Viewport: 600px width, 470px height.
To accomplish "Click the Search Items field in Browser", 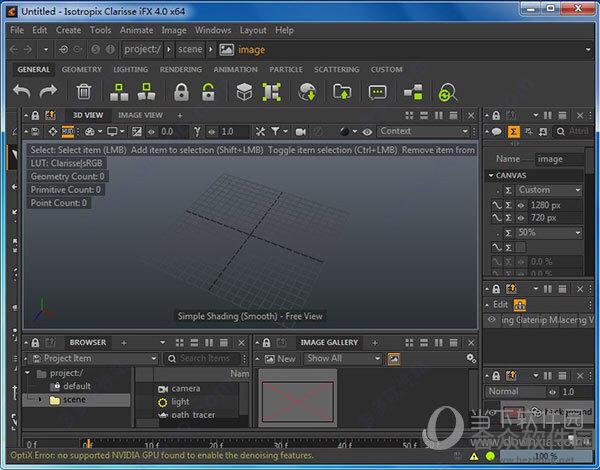I will 204,359.
